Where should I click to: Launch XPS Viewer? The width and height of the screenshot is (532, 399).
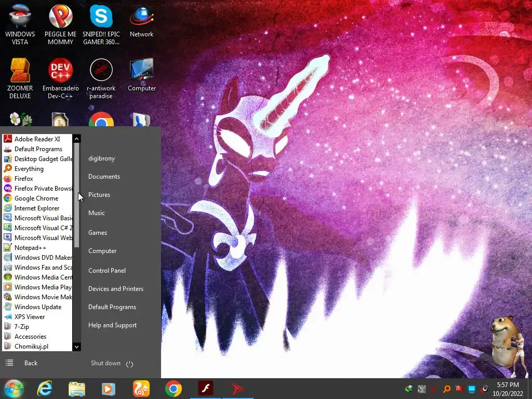tap(37, 316)
